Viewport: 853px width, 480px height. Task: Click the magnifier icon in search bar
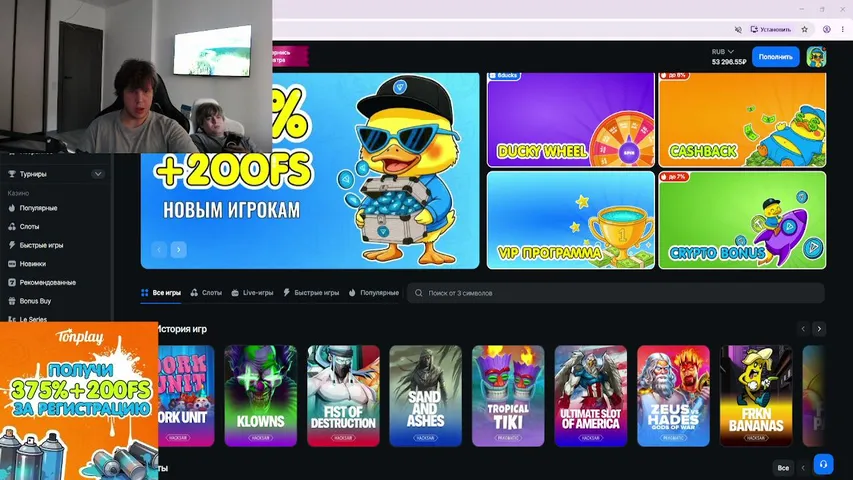click(419, 293)
